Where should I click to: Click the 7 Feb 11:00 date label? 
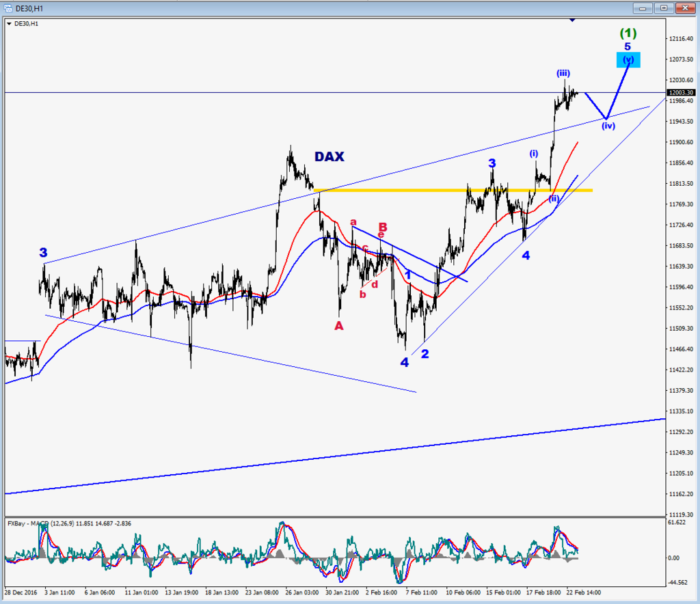(x=421, y=592)
